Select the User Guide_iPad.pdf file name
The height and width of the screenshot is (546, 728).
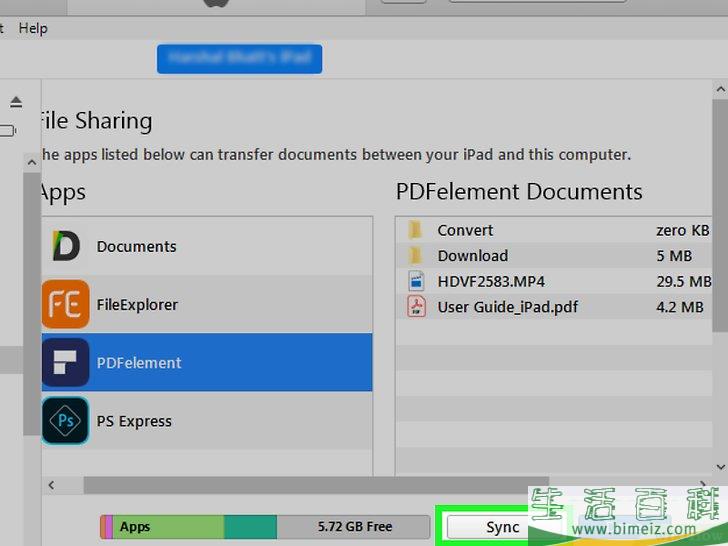(x=508, y=307)
